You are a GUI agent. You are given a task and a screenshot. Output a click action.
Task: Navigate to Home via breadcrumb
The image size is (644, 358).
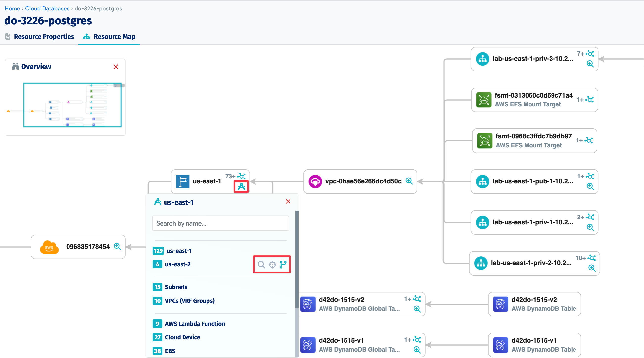pos(12,8)
